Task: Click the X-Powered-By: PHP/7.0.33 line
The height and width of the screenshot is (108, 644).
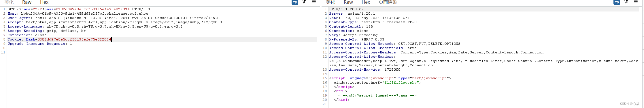Action: (x=357, y=39)
